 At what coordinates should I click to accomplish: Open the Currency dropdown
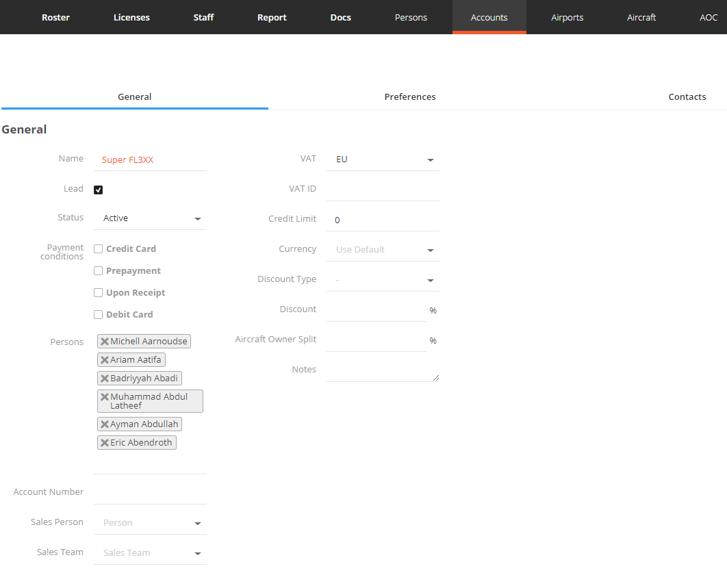tap(383, 249)
